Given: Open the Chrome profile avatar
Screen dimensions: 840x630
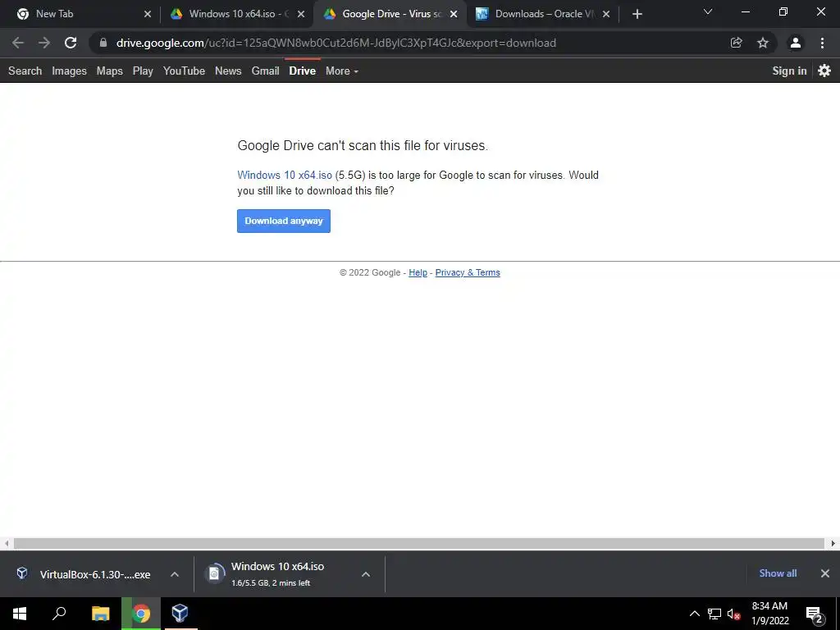Looking at the screenshot, I should pyautogui.click(x=796, y=43).
